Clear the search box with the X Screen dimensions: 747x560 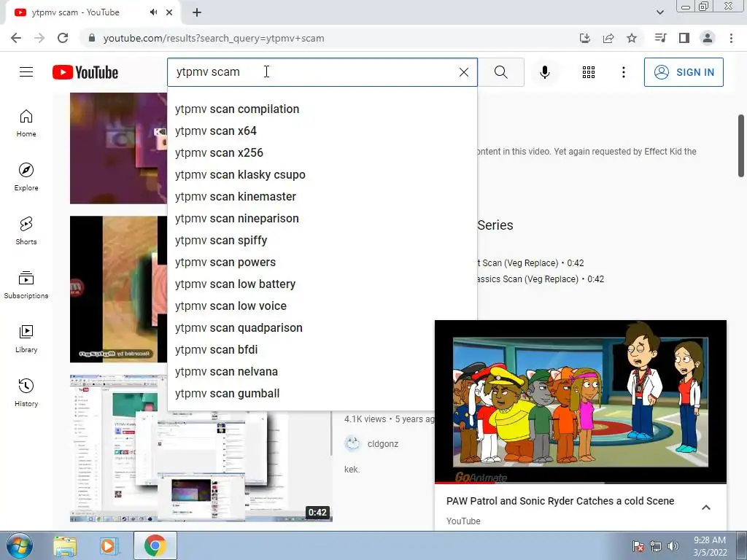point(463,72)
